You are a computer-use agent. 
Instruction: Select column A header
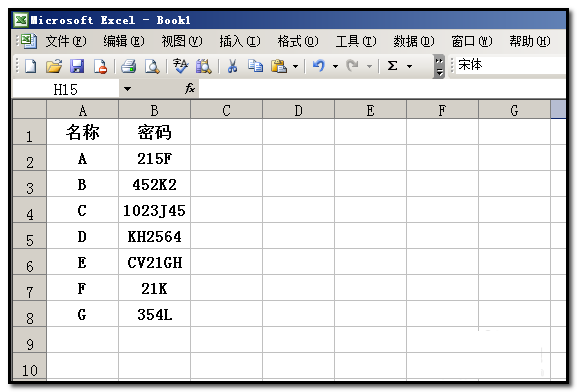pyautogui.click(x=82, y=110)
